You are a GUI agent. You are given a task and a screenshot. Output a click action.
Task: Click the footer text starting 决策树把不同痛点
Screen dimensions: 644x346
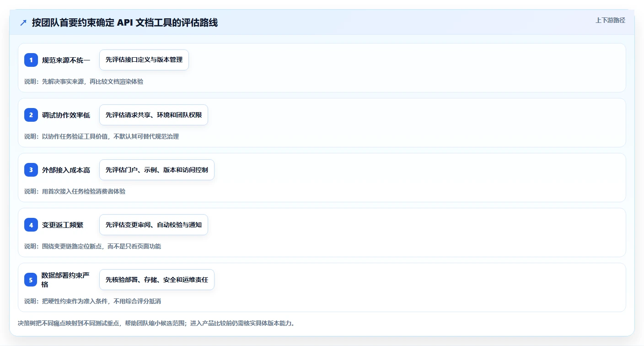[x=156, y=323]
